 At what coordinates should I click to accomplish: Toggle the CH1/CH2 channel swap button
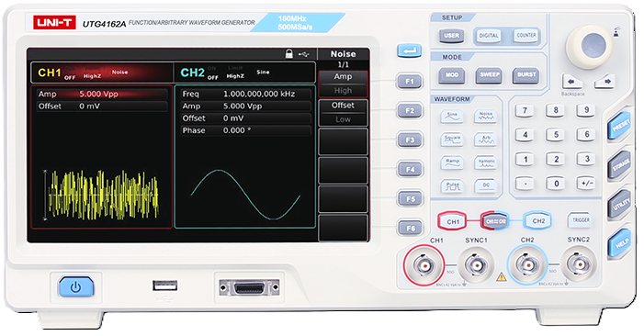(495, 221)
